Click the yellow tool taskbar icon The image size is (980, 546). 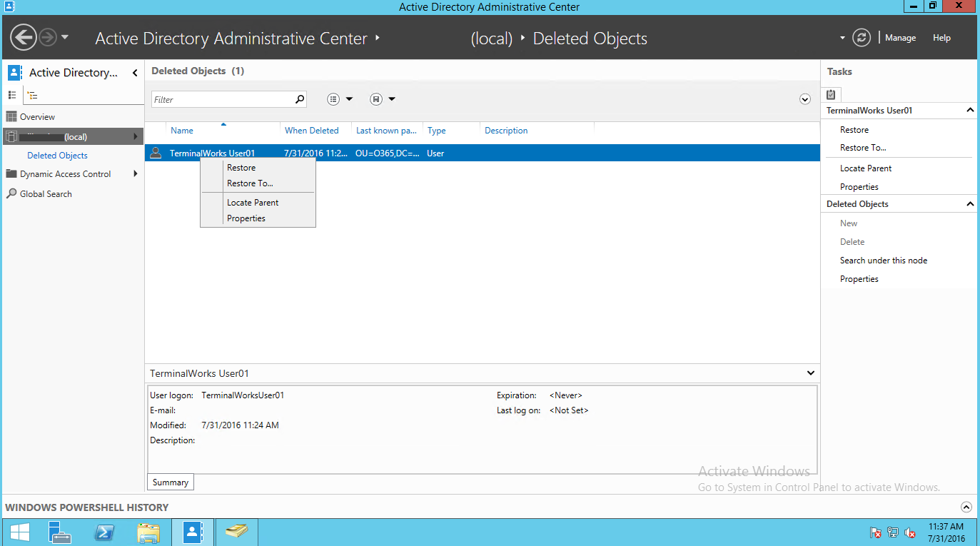click(236, 532)
